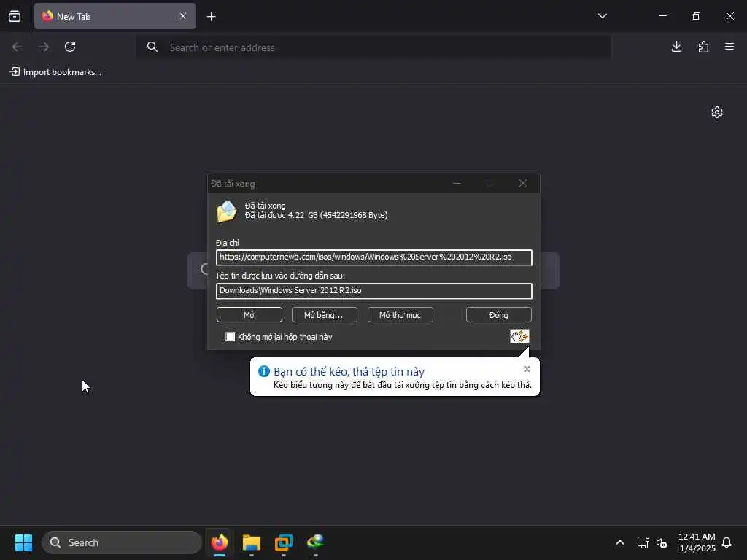Click the Mở bằng... button
Viewport: 747px width, 560px height.
(324, 315)
